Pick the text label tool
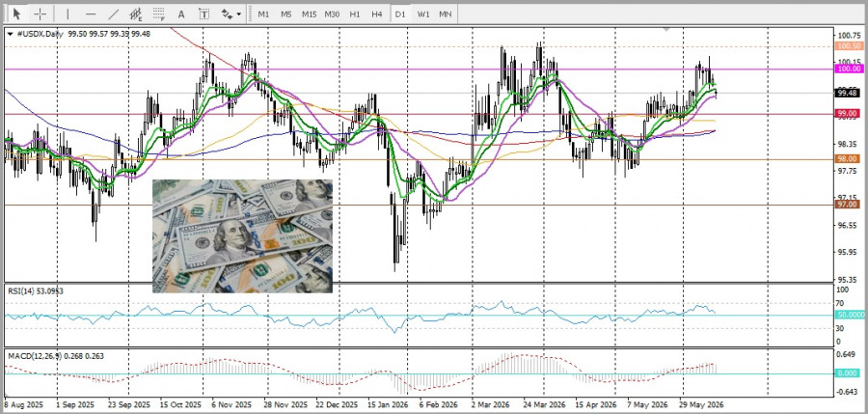 point(203,14)
